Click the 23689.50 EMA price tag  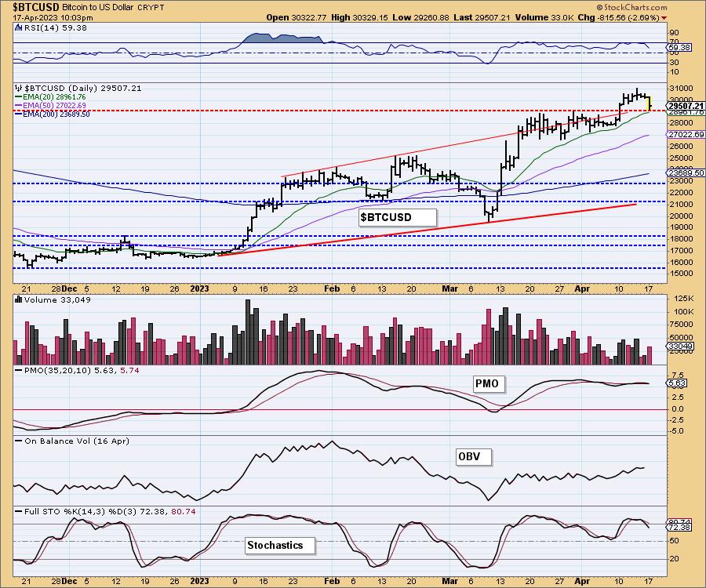[686, 172]
